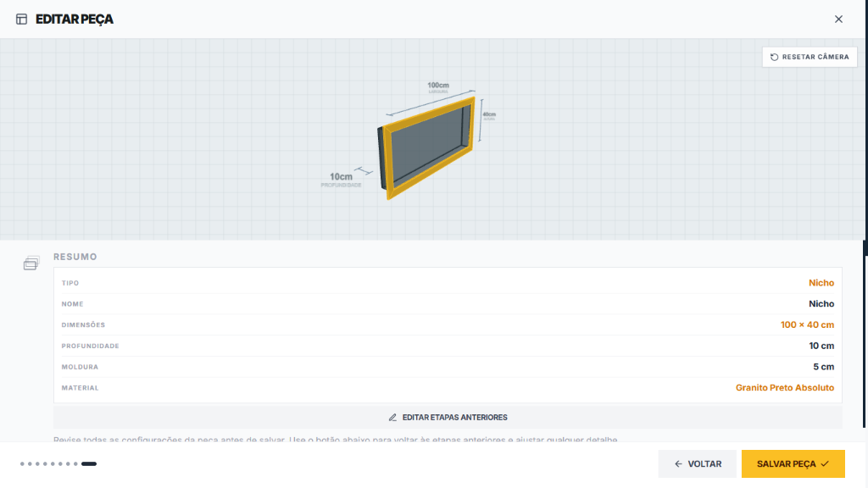This screenshot has width=868, height=488.
Task: Click the 100cm width label in preview
Action: pos(438,86)
